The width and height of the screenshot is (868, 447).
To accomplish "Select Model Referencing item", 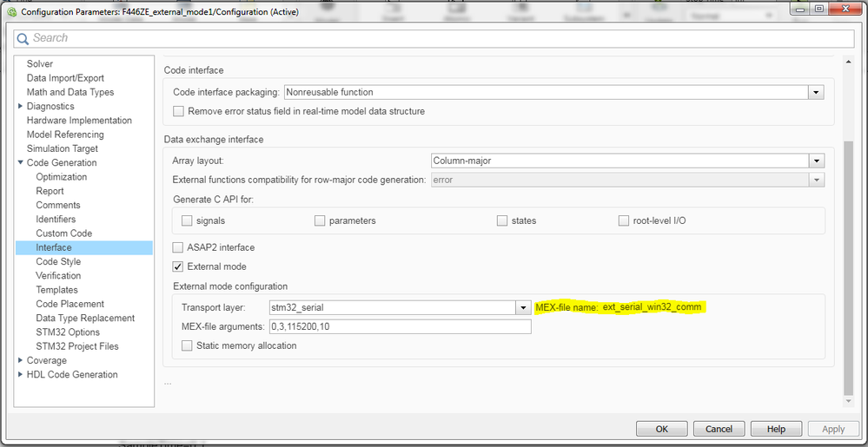I will click(x=65, y=135).
